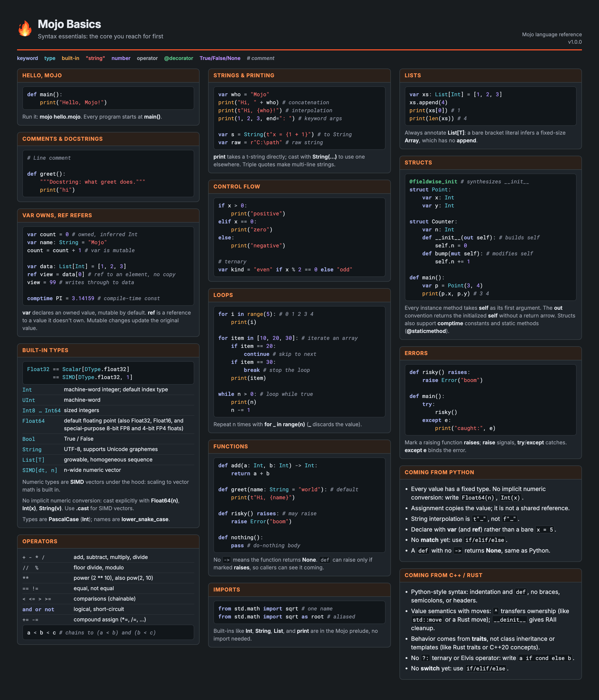Click the "**" power operator row
Image resolution: width=599 pixels, height=700 pixels.
coord(108,578)
